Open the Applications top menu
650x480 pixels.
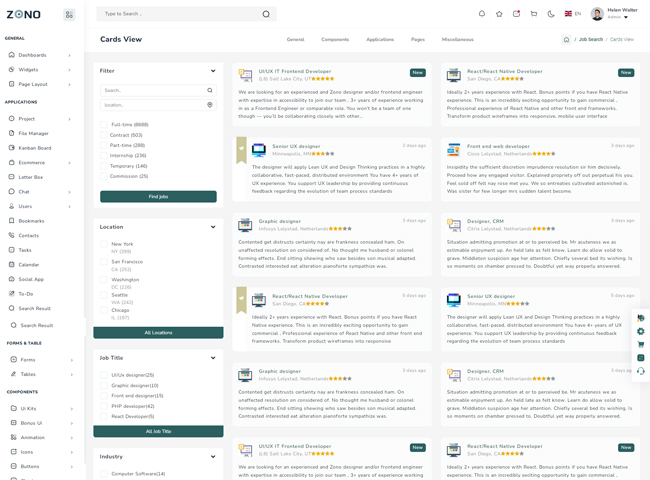click(x=379, y=40)
